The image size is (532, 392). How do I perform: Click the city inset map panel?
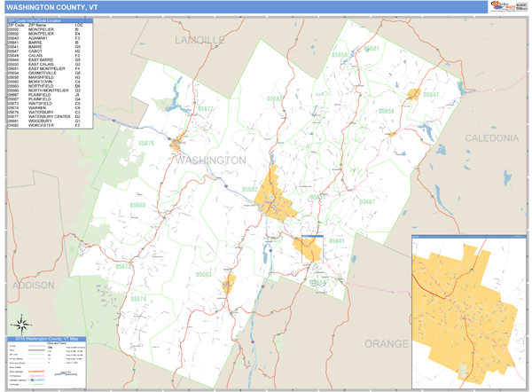pyautogui.click(x=469, y=311)
